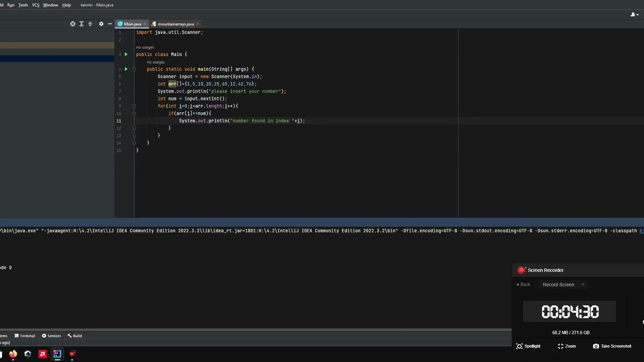
Task: Click Take Screenshot in Screen Recorder
Action: (612, 346)
